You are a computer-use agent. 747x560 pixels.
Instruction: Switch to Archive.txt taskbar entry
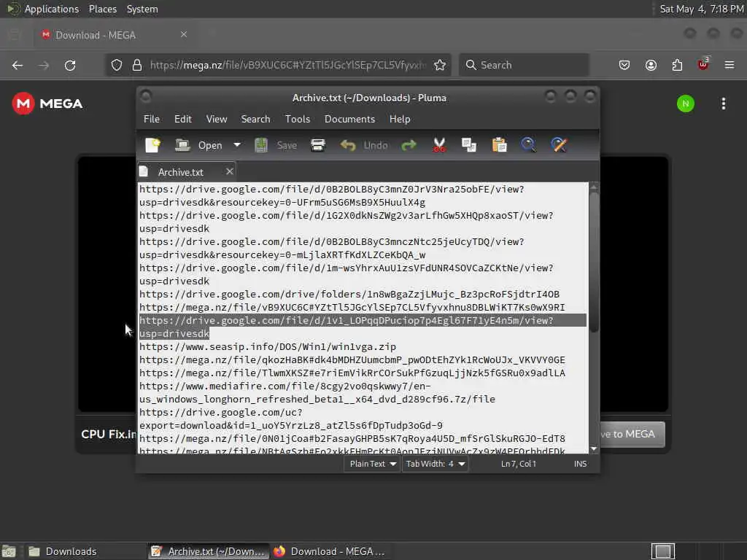(208, 551)
